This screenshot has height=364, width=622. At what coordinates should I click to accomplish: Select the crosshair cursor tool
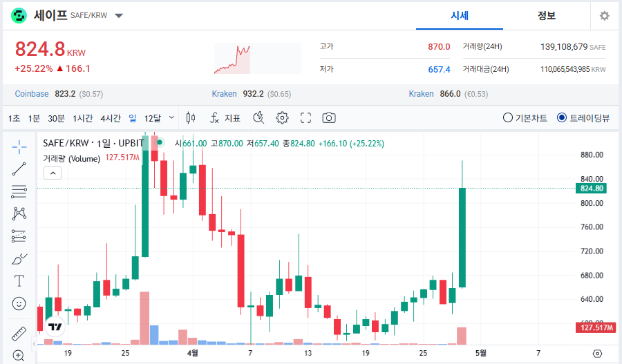[19, 147]
